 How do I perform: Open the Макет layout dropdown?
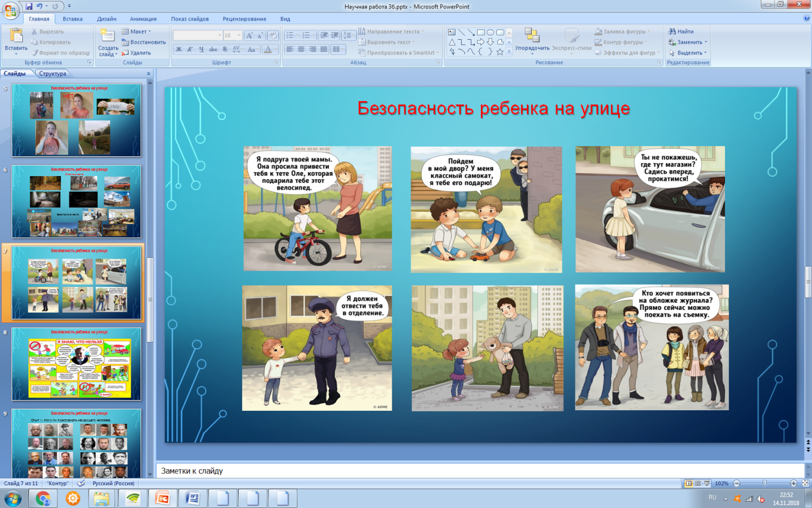[x=136, y=31]
